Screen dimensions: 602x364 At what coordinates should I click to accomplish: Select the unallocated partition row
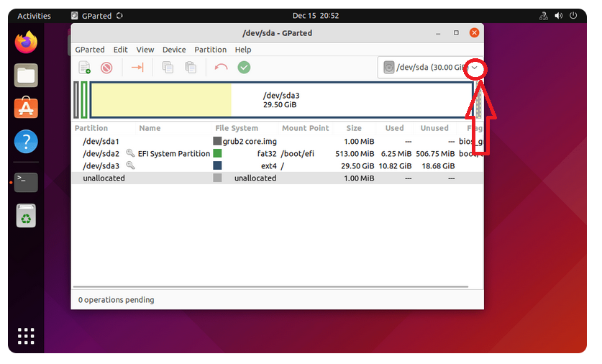click(277, 178)
